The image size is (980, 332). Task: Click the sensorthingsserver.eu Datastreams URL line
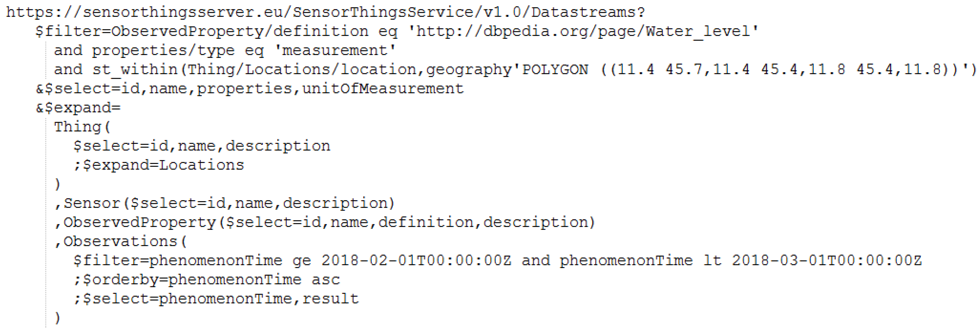pyautogui.click(x=325, y=12)
